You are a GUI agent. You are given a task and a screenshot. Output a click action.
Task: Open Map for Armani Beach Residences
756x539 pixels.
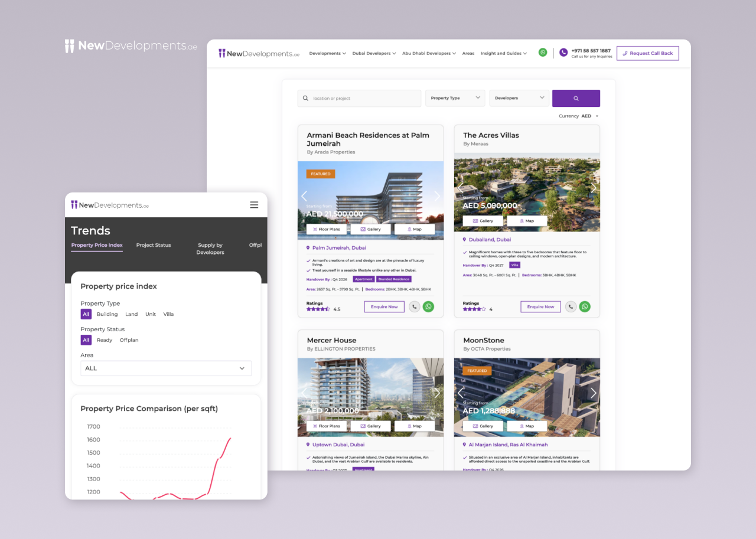(415, 229)
